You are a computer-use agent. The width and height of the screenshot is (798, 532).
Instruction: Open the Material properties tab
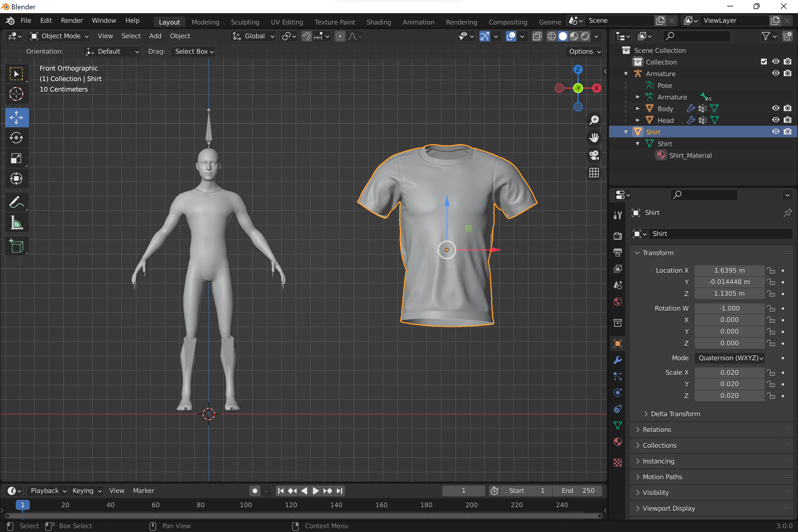click(617, 442)
